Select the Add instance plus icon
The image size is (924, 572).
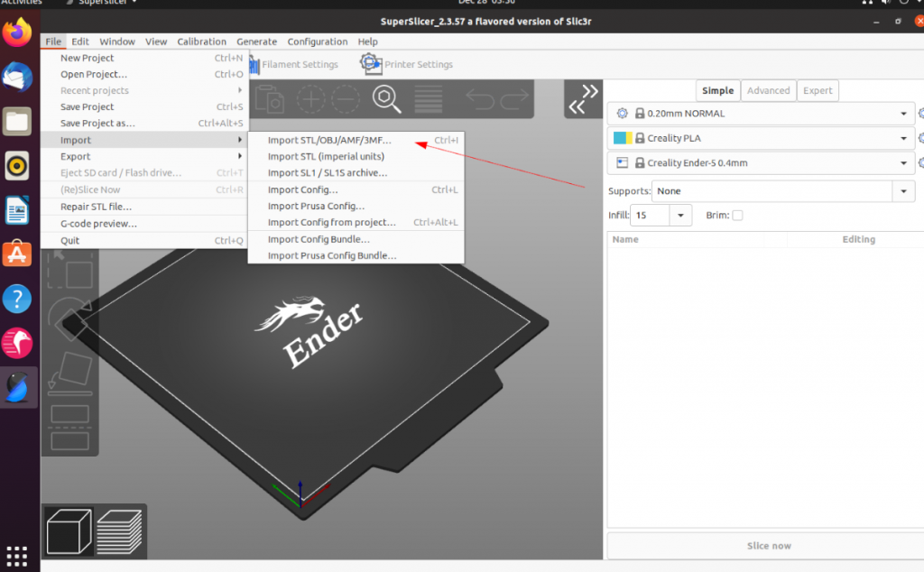pyautogui.click(x=311, y=99)
